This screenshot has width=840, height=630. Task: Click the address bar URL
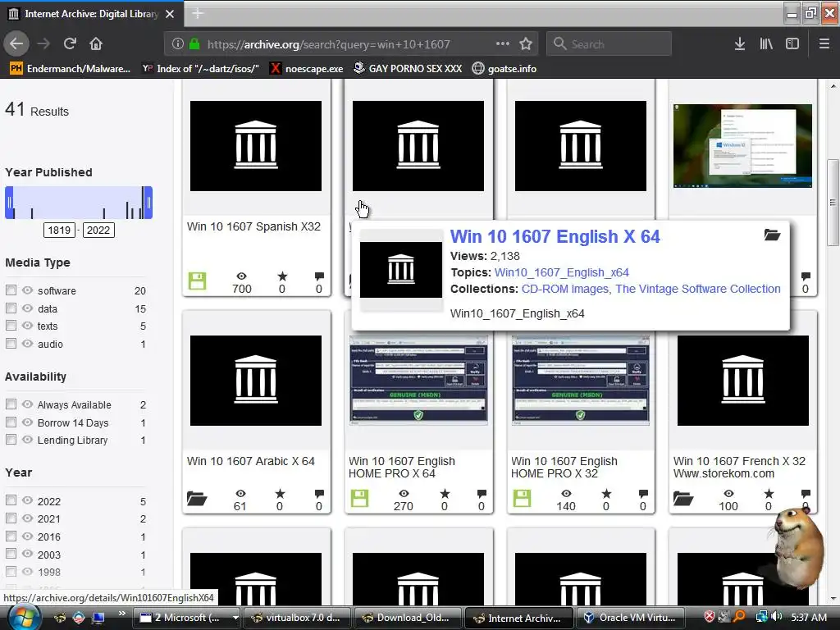click(329, 44)
